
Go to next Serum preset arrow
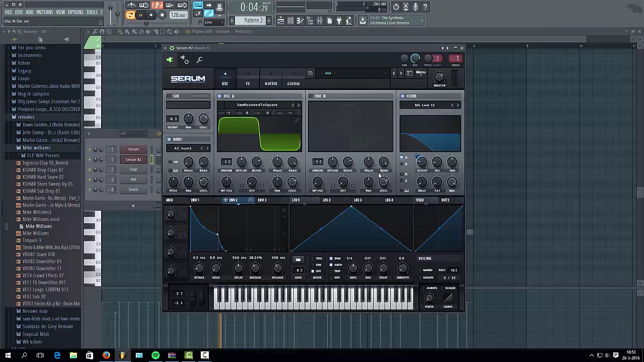coord(401,73)
